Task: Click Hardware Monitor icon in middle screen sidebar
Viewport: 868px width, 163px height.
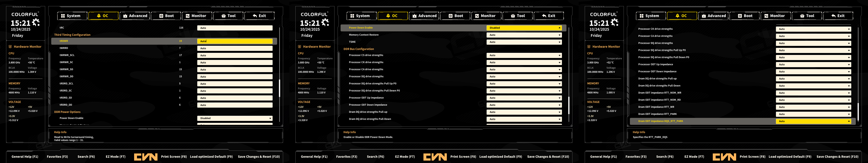Action: pos(300,47)
